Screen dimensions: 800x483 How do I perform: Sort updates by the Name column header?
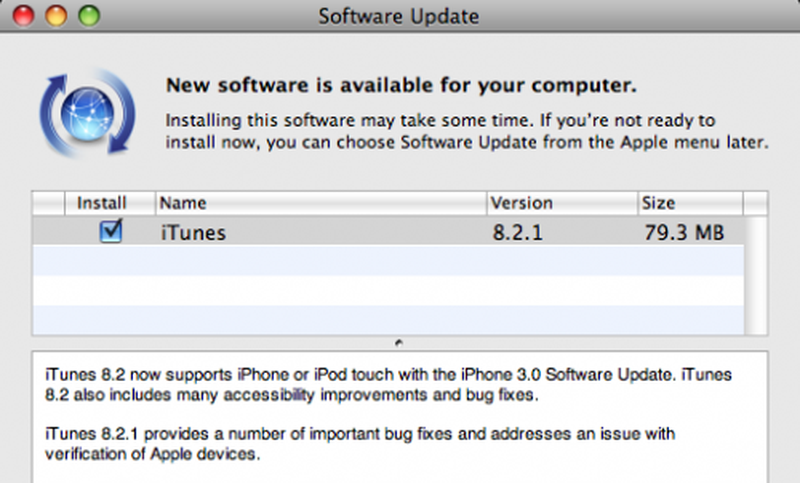click(321, 203)
